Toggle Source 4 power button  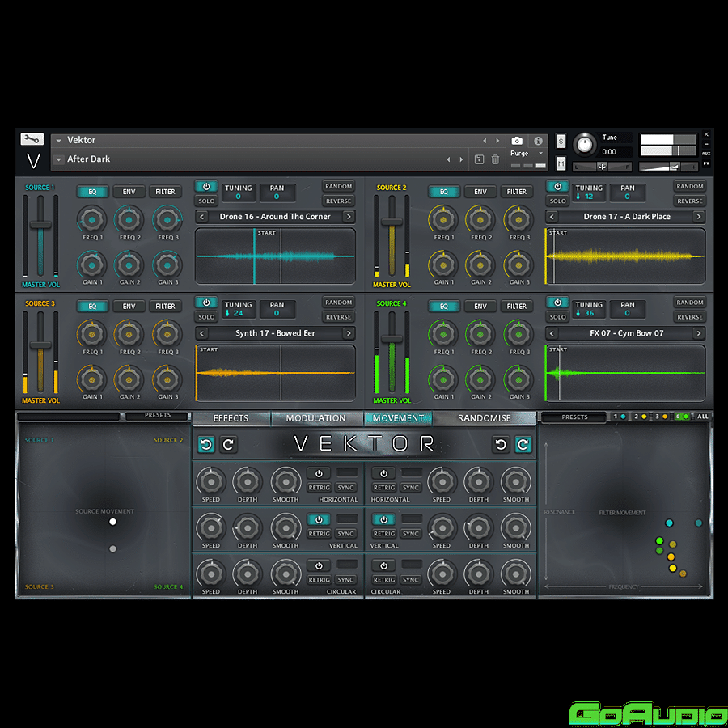tap(557, 303)
